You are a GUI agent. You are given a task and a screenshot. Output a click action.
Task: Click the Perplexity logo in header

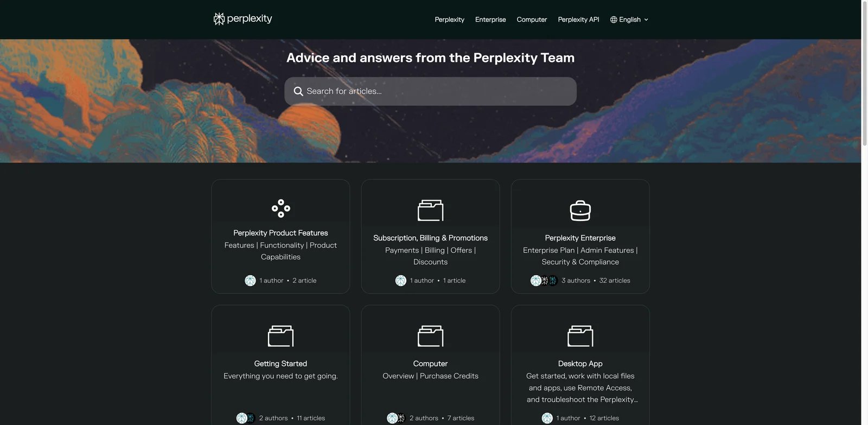[x=242, y=19]
